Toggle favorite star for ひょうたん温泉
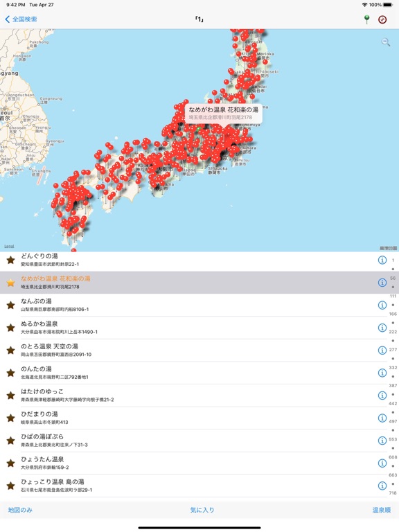This screenshot has height=532, width=399. 11,463
